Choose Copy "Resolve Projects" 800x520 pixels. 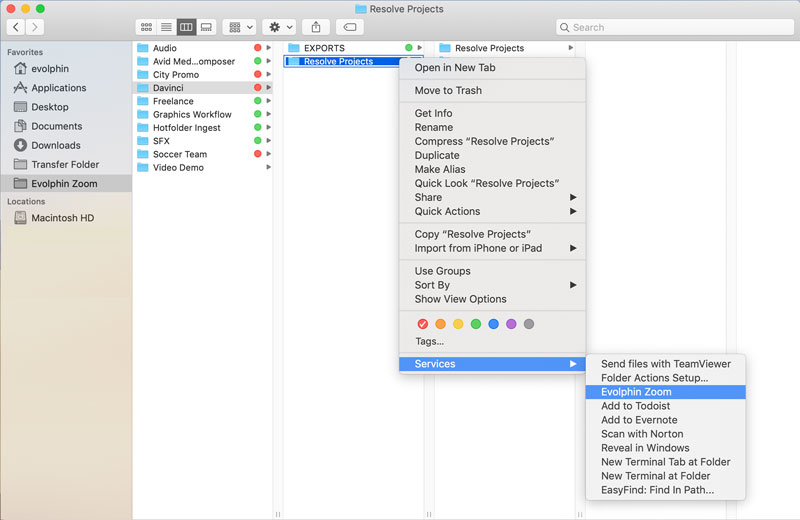tap(492, 234)
